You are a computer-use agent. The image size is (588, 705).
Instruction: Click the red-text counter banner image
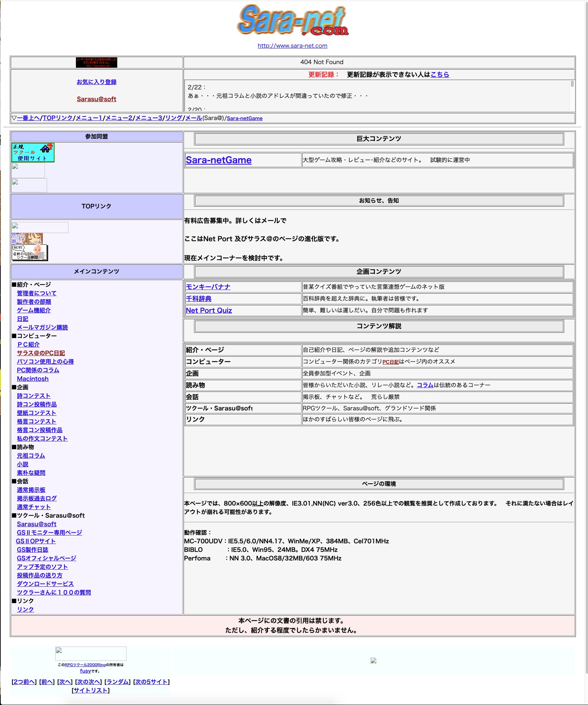coord(96,62)
